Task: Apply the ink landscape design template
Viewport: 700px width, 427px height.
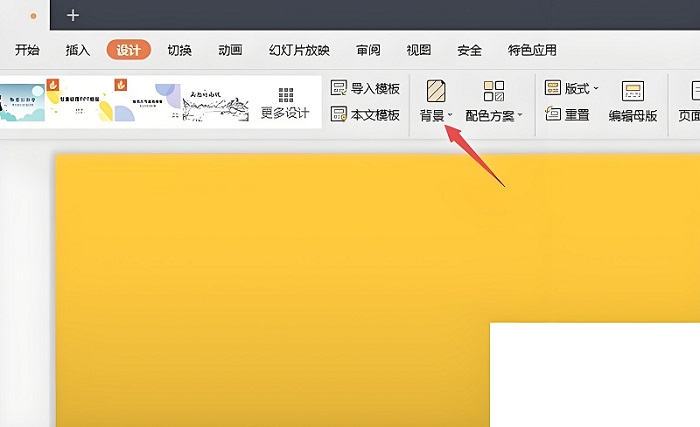Action: (216, 105)
